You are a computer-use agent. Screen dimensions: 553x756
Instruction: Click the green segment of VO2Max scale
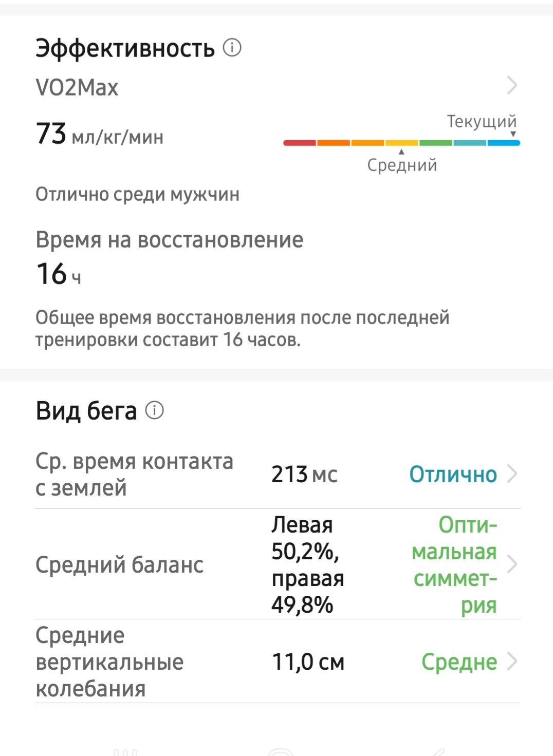pyautogui.click(x=436, y=143)
